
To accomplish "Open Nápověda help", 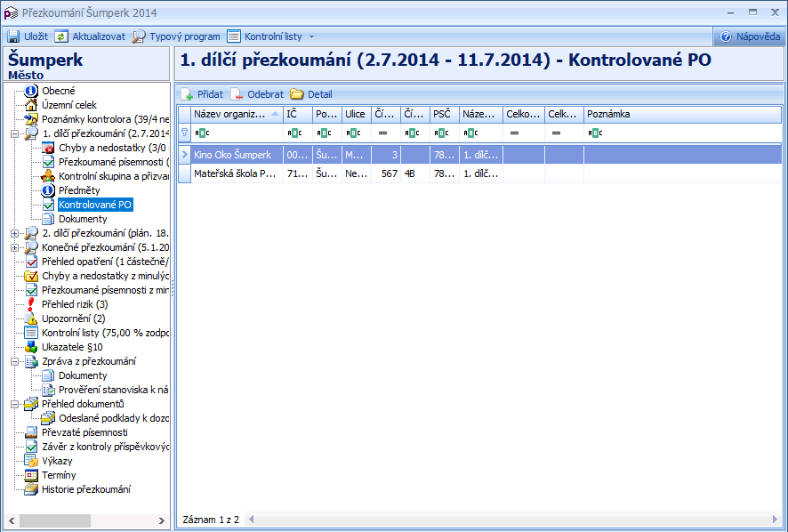I will click(x=750, y=36).
